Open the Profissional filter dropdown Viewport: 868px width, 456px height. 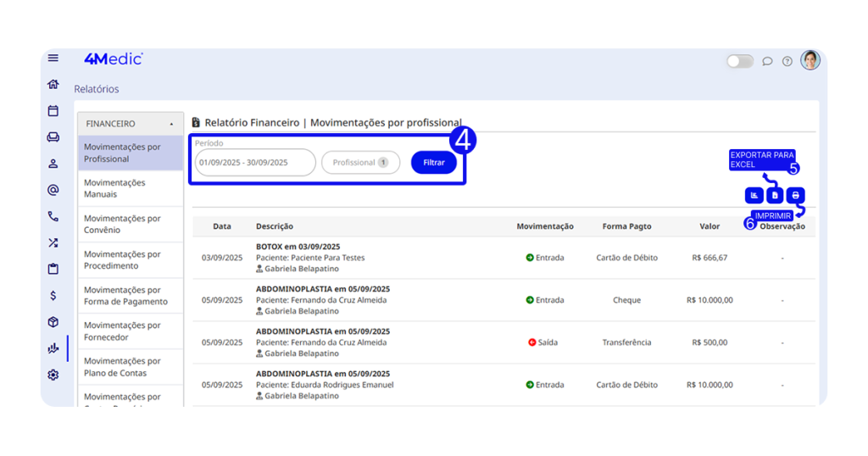coord(360,163)
